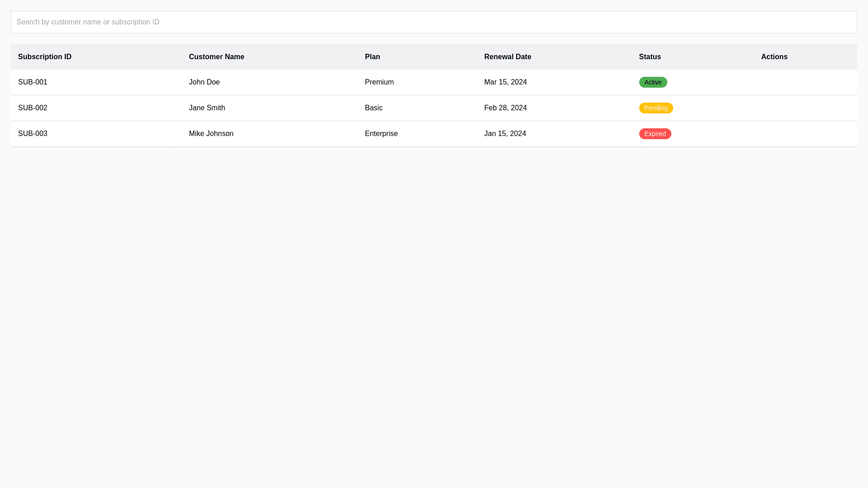The height and width of the screenshot is (488, 868).
Task: Click the Premium plan cell
Action: click(x=379, y=82)
